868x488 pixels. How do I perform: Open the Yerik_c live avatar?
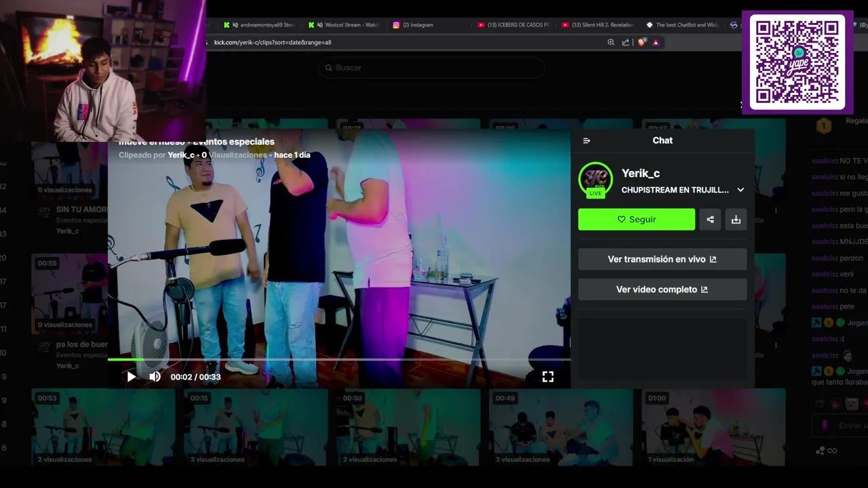595,180
